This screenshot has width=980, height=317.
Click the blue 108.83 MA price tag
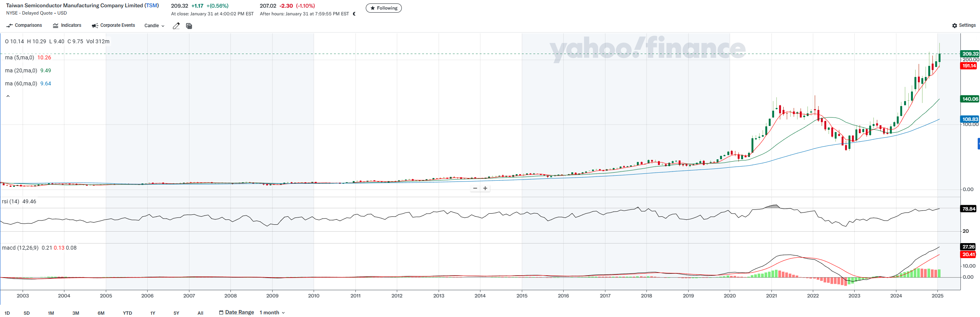point(970,119)
